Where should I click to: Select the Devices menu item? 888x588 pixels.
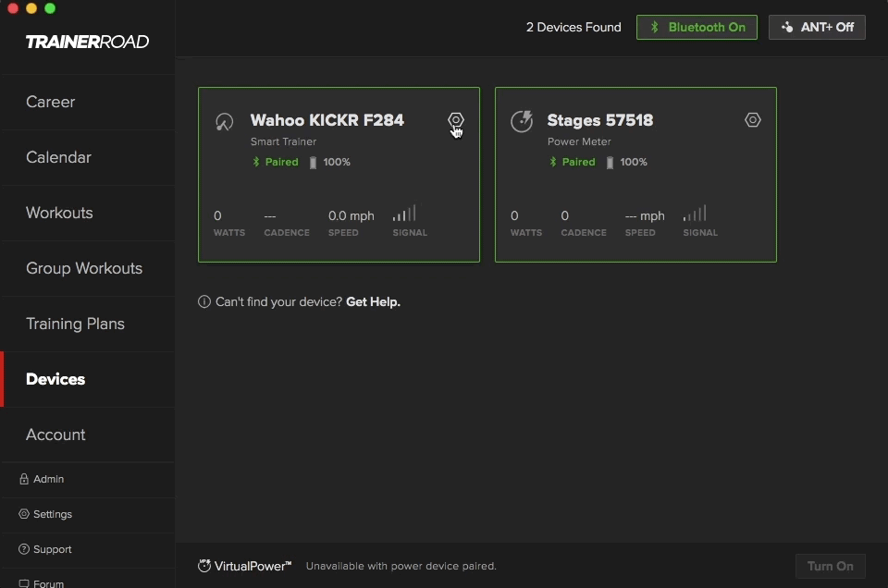pos(88,379)
